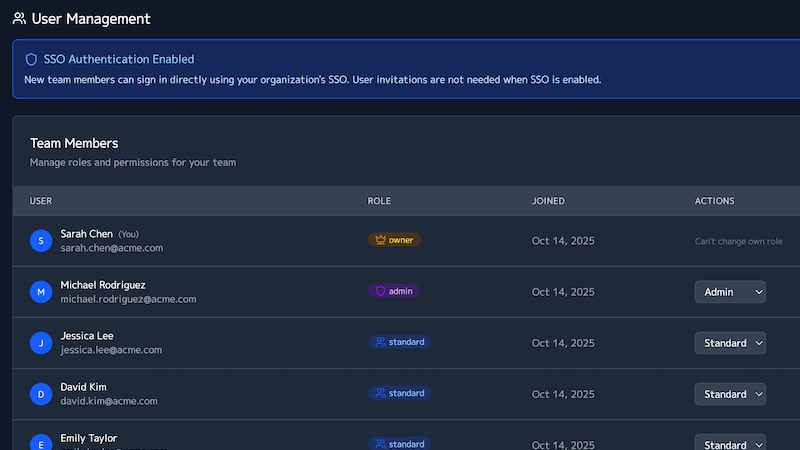Click Michael Rodriguez's avatar icon
The width and height of the screenshot is (800, 450).
[40, 292]
